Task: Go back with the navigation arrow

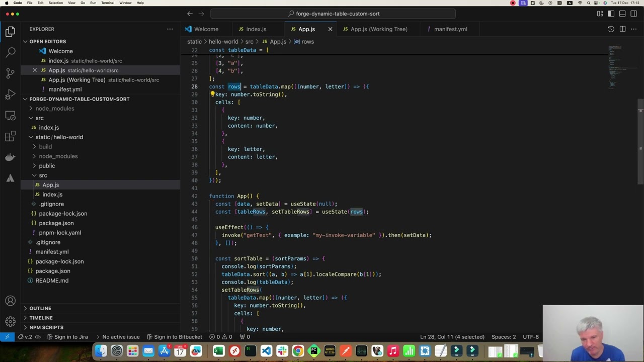Action: click(190, 14)
